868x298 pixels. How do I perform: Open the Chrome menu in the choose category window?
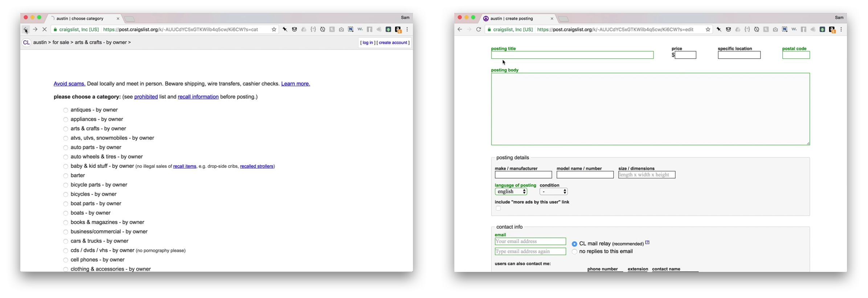tap(407, 29)
